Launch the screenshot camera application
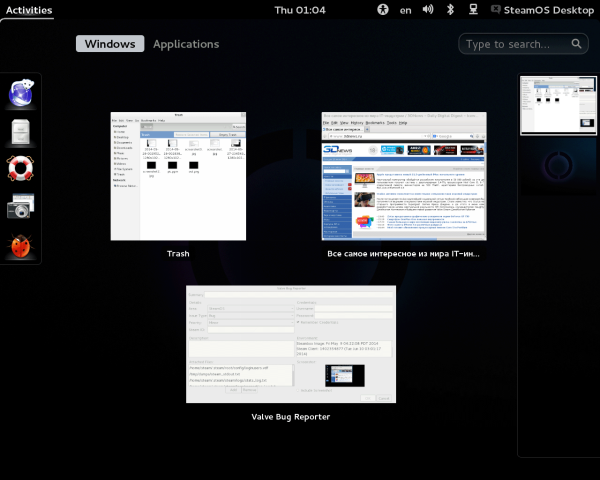 tap(21, 207)
